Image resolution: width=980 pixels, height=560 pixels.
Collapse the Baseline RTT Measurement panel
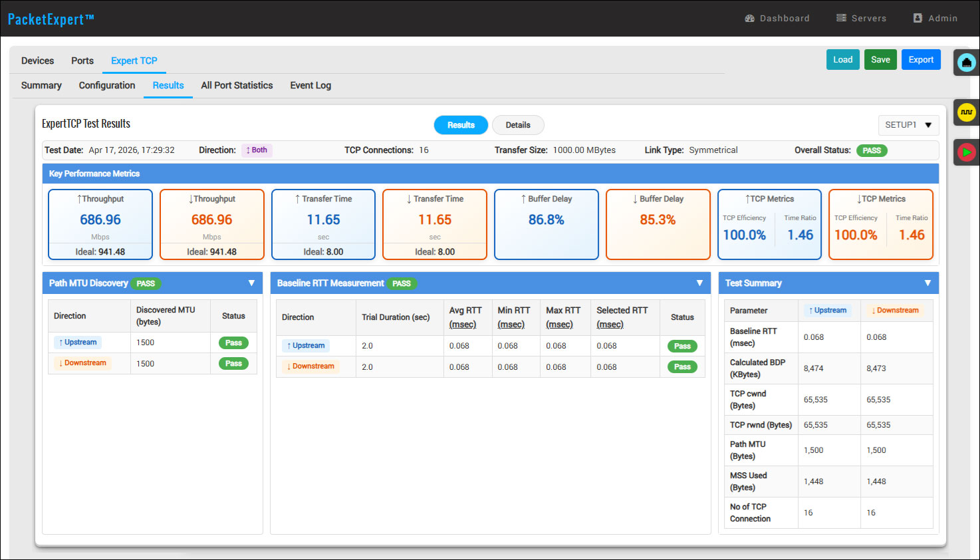click(x=699, y=283)
